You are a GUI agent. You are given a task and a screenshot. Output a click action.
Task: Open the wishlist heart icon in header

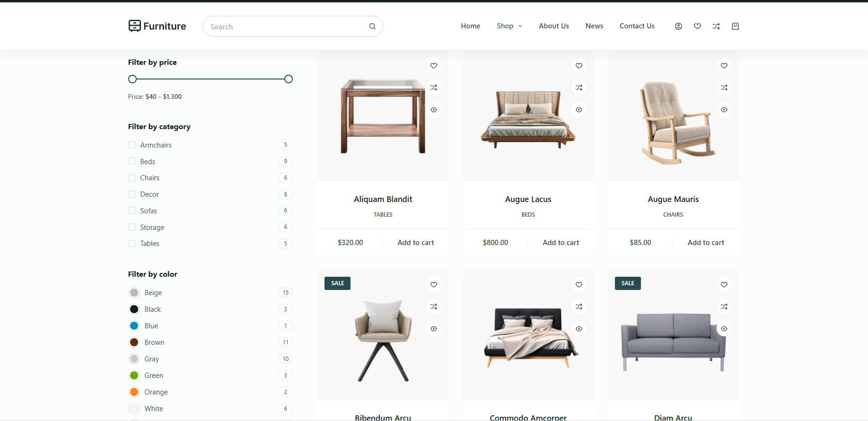click(x=697, y=26)
